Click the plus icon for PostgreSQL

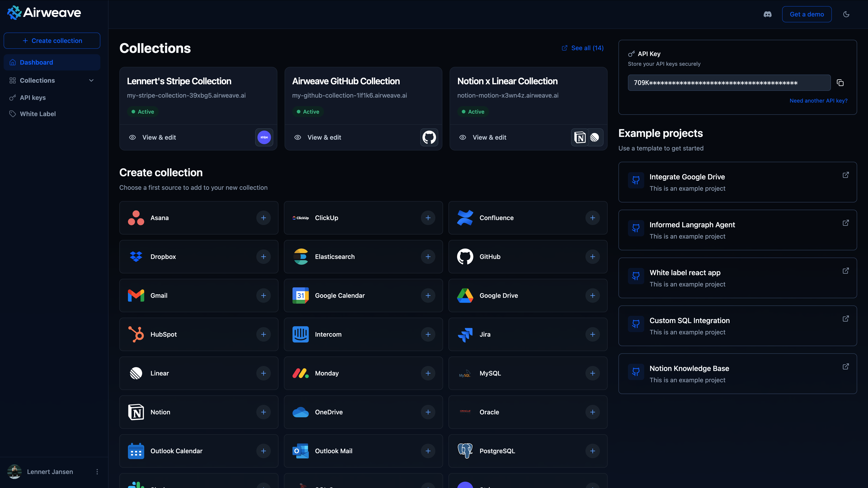tap(592, 451)
